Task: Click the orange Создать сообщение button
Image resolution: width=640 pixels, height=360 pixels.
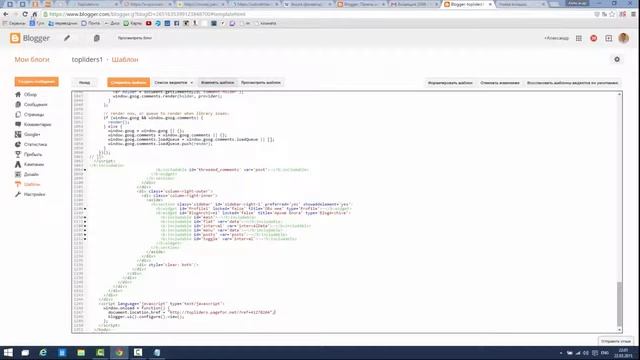Action: [x=36, y=82]
